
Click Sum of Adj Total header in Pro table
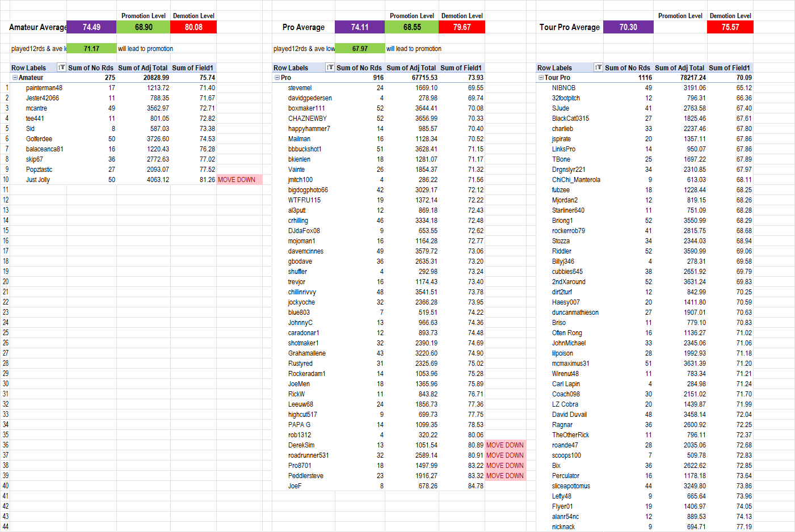point(411,67)
